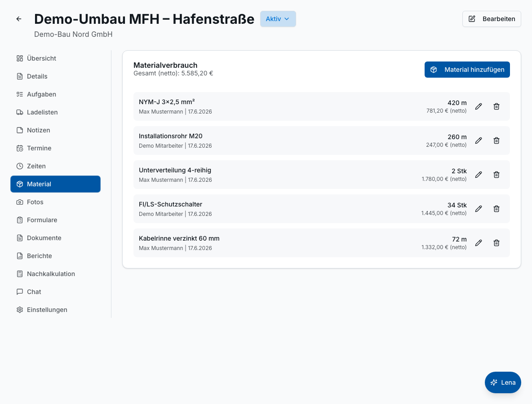Open the Aktiv status dropdown

pyautogui.click(x=278, y=19)
